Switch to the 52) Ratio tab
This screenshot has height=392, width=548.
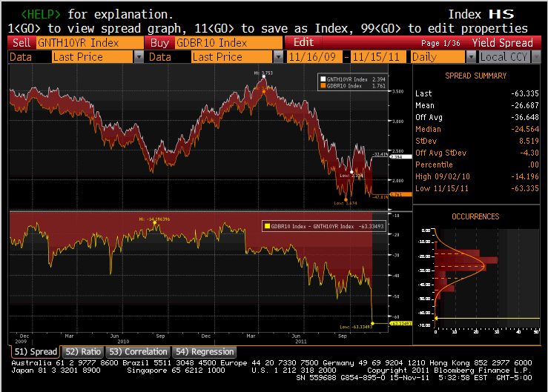click(x=82, y=351)
